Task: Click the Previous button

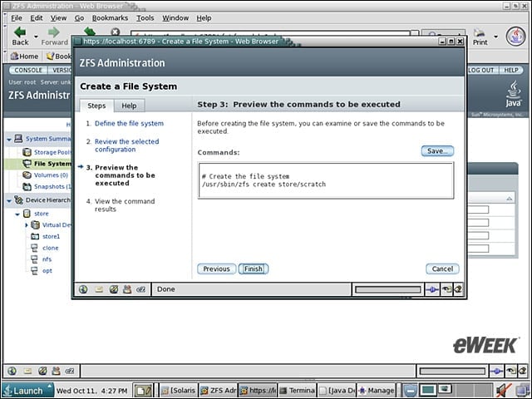Action: [216, 268]
